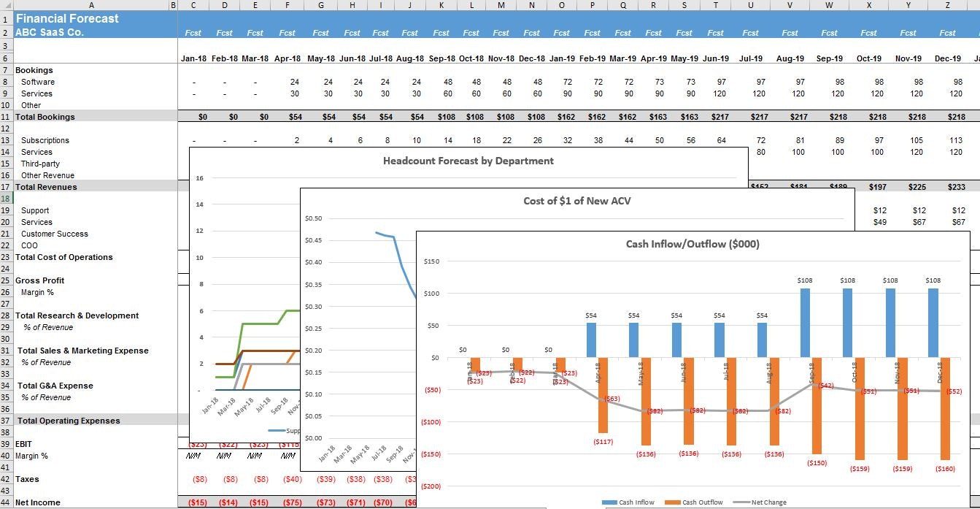Click the Fcst label in column C

[x=193, y=33]
